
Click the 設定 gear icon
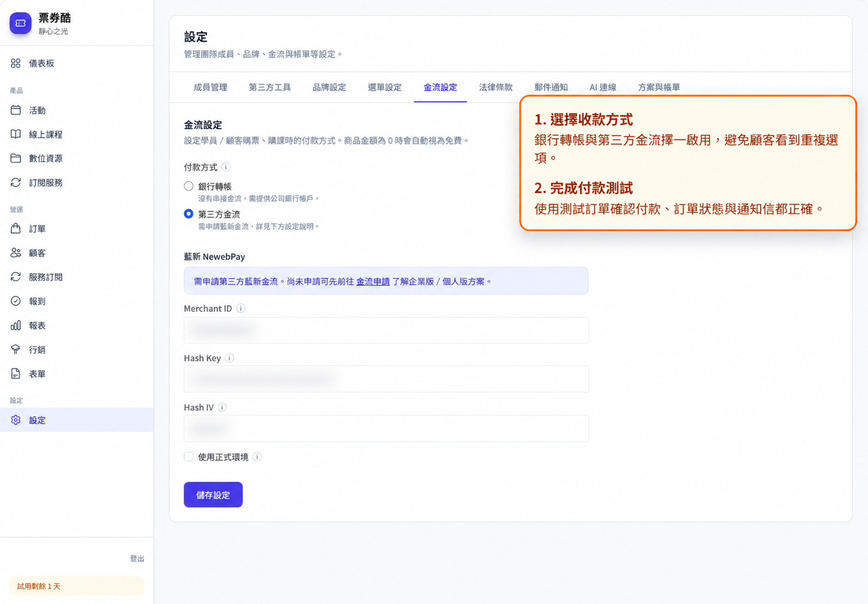pos(16,420)
